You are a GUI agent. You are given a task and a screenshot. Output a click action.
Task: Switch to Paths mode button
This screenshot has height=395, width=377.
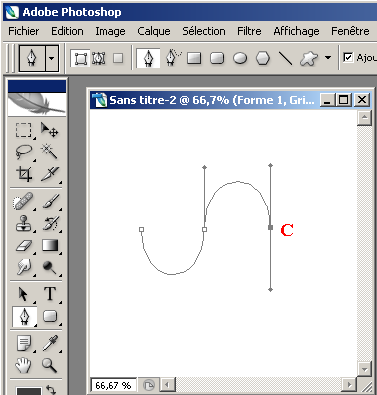pos(99,59)
